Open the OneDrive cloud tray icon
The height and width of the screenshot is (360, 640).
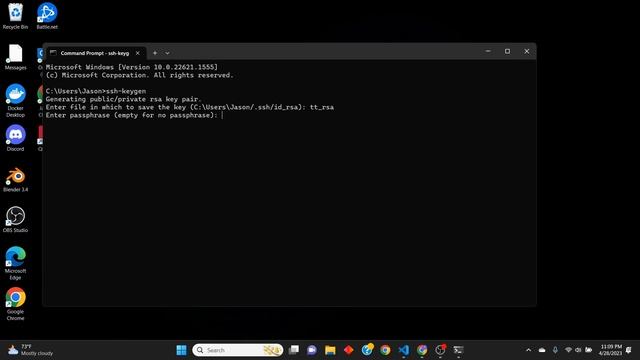(542, 350)
